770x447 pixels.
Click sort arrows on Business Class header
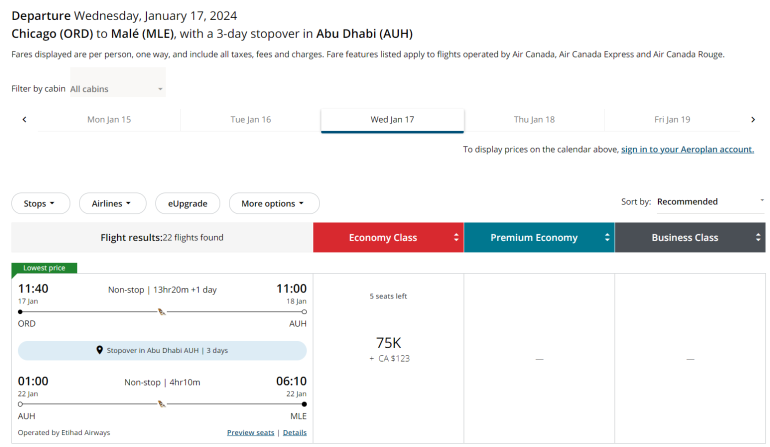tap(758, 238)
